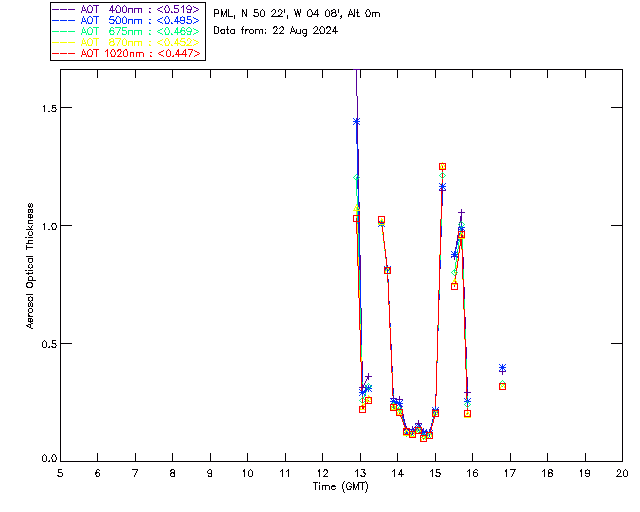Click the 1.0 y-axis tick label
This screenshot has width=640, height=512.
tap(49, 226)
